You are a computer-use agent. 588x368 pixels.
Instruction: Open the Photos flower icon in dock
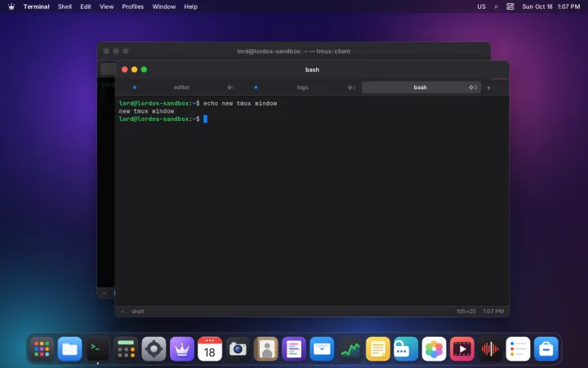coord(434,349)
